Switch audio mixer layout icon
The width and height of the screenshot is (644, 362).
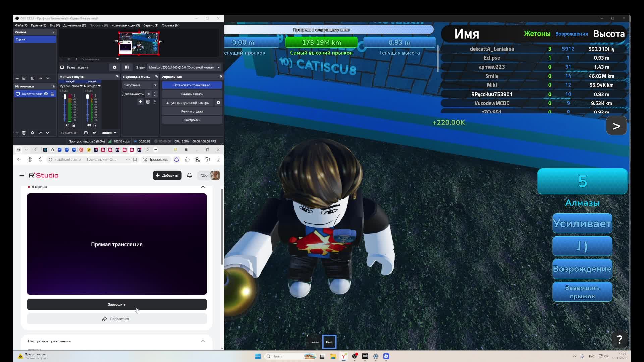click(86, 133)
